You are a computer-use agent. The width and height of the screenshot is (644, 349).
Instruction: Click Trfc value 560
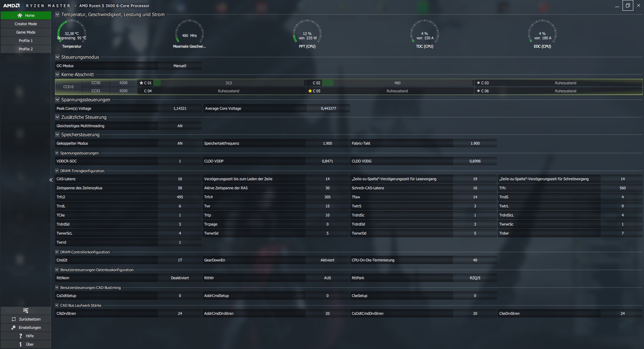click(x=623, y=188)
